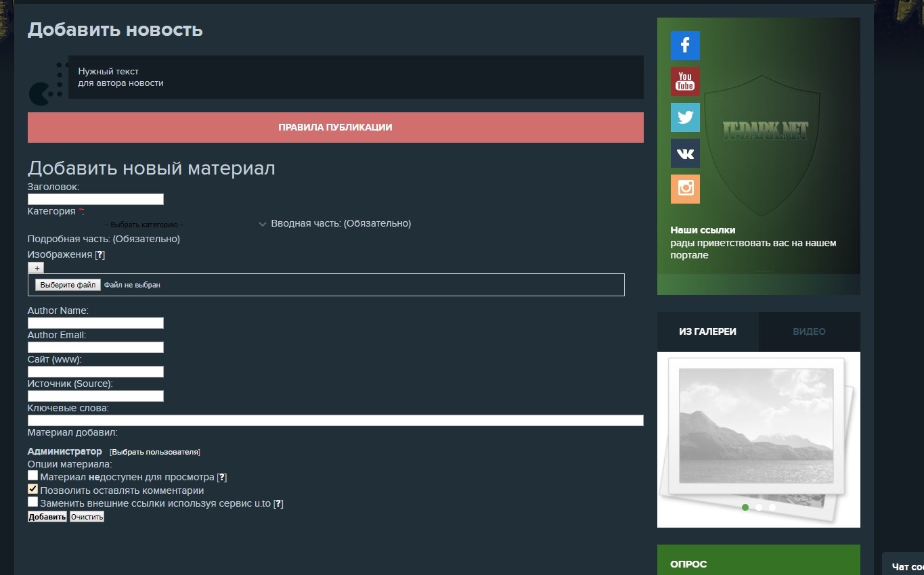Disable Позволить оставлять комментарии checkbox
This screenshot has width=924, height=575.
point(33,489)
